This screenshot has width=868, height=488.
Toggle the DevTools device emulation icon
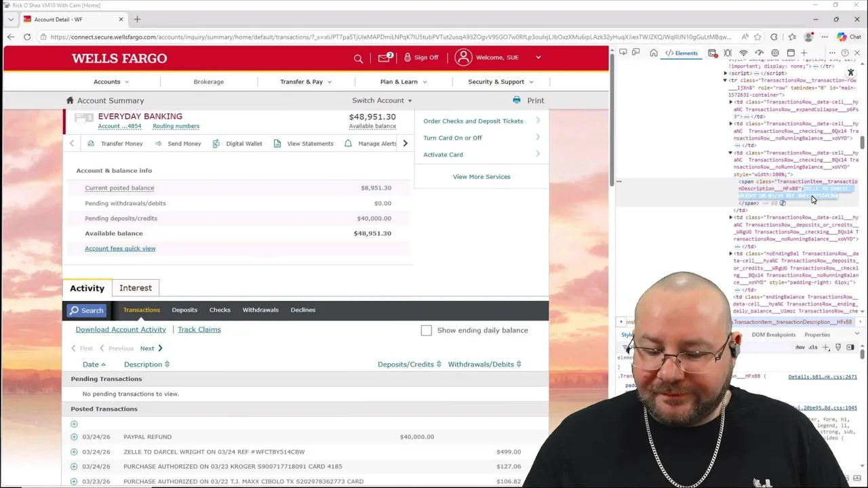(x=635, y=52)
